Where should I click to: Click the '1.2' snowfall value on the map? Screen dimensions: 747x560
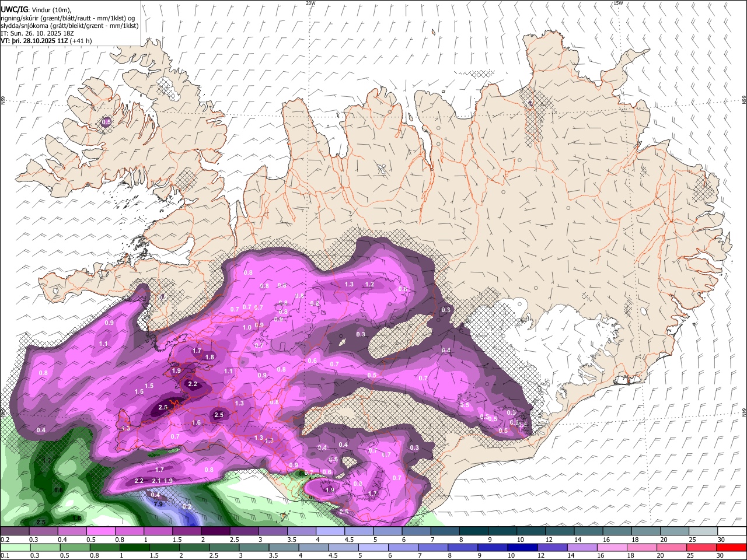click(369, 285)
